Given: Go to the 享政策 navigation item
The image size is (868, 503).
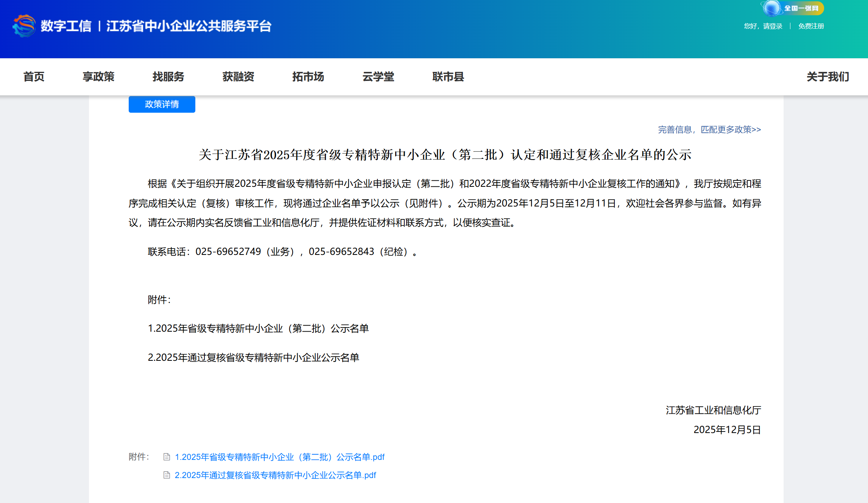Looking at the screenshot, I should coord(98,77).
